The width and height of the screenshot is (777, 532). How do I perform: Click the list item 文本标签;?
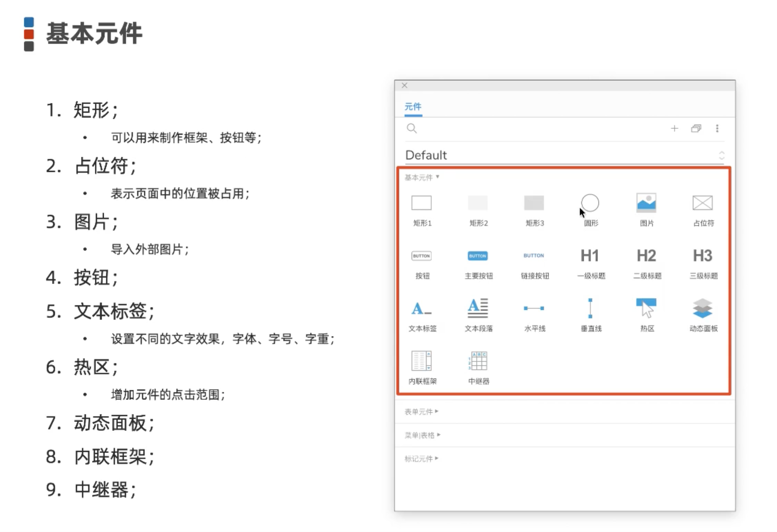point(114,312)
